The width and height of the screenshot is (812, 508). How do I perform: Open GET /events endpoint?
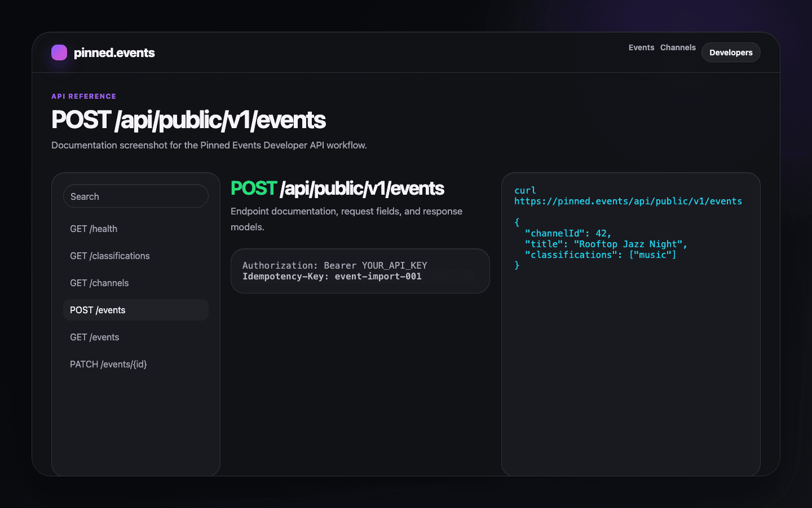coord(136,337)
